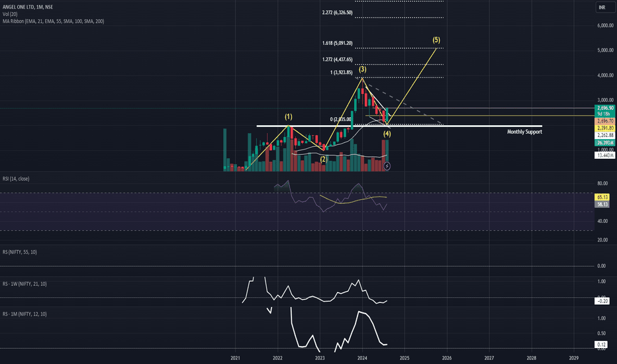The width and height of the screenshot is (617, 364).
Task: Click the 2024 year label on time axis
Action: pos(362,358)
